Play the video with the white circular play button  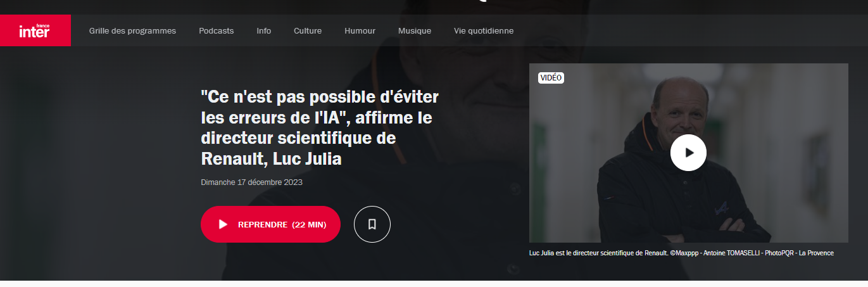point(688,153)
